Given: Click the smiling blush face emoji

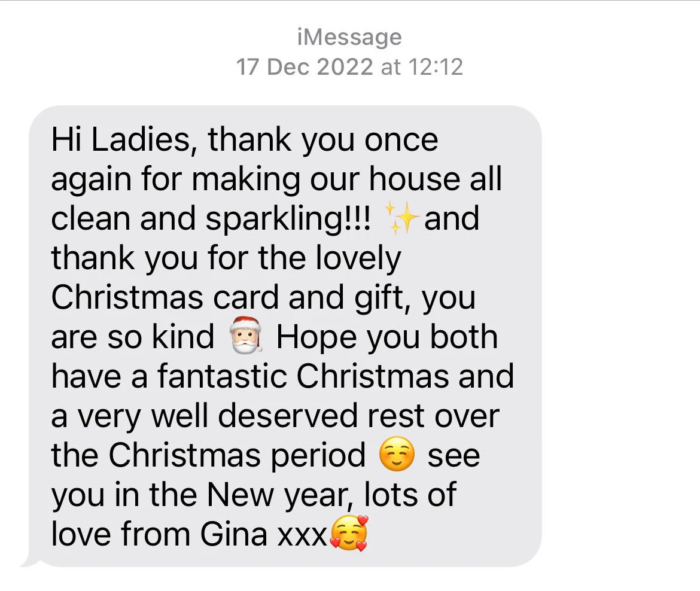Looking at the screenshot, I should [397, 454].
